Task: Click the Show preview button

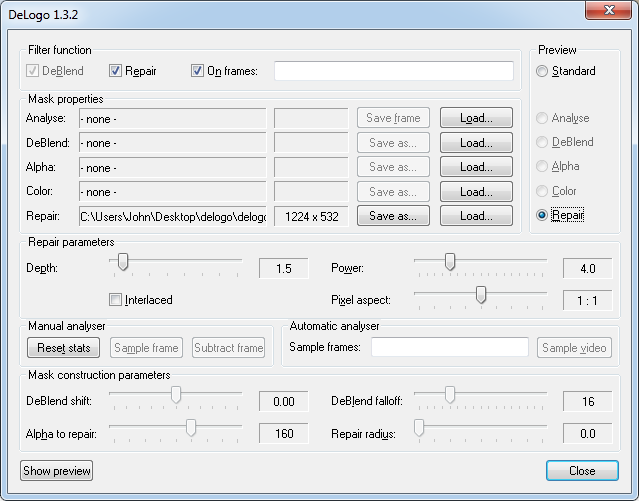Action: click(x=57, y=471)
